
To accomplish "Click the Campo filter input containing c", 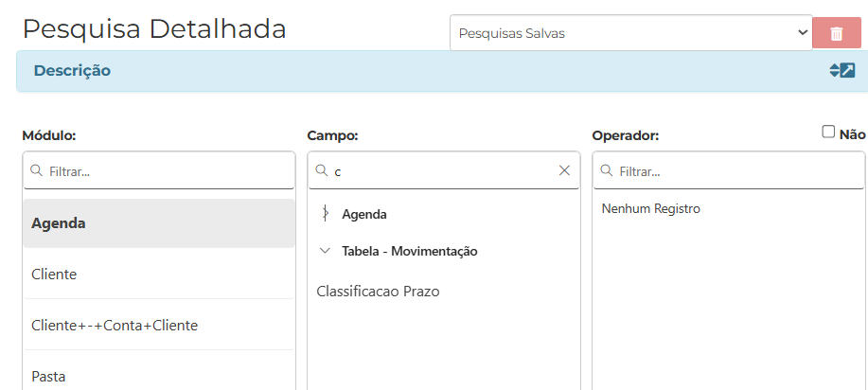I will pyautogui.click(x=443, y=170).
